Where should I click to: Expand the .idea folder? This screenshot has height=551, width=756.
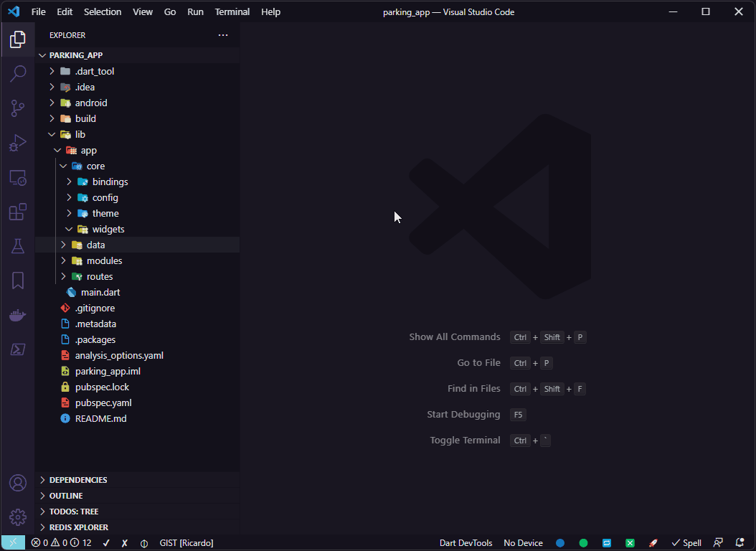point(52,88)
